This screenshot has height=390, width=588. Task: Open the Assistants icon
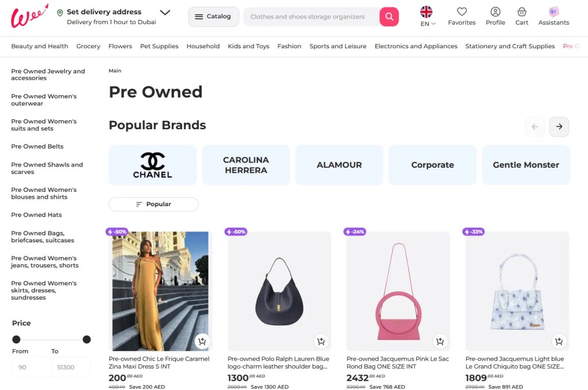554,12
